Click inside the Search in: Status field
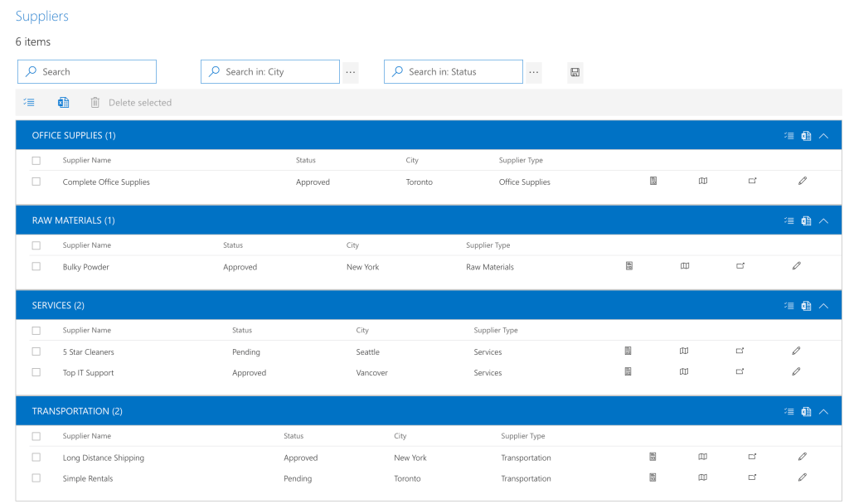 pyautogui.click(x=452, y=71)
